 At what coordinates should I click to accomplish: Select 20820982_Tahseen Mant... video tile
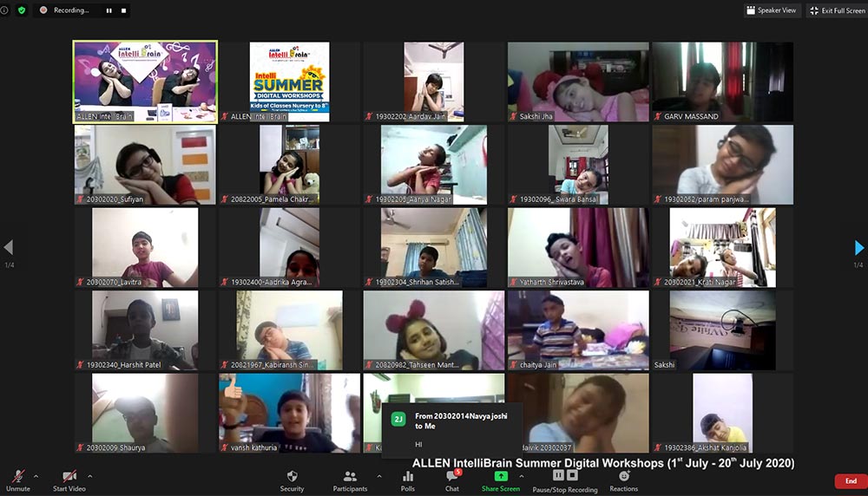coord(434,330)
